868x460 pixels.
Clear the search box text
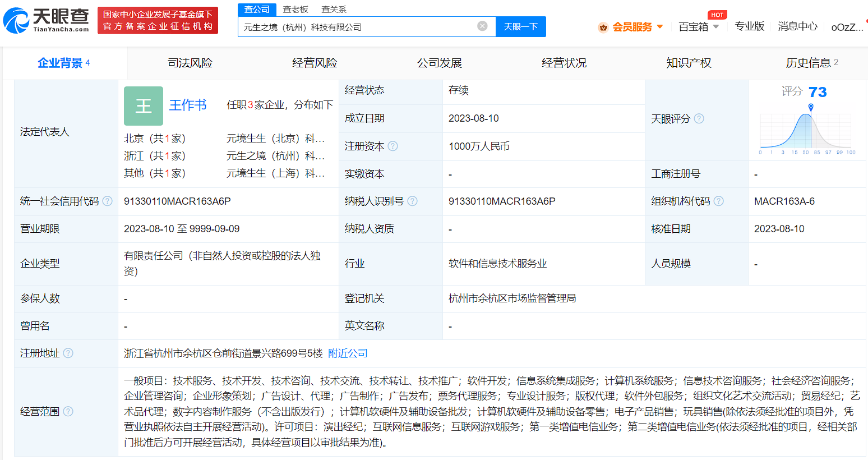pyautogui.click(x=482, y=26)
